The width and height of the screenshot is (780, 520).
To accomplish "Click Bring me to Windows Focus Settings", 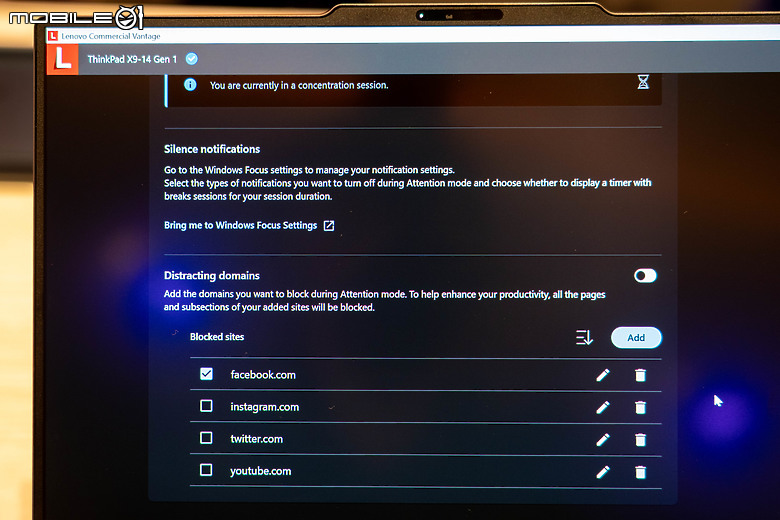I will tap(240, 225).
